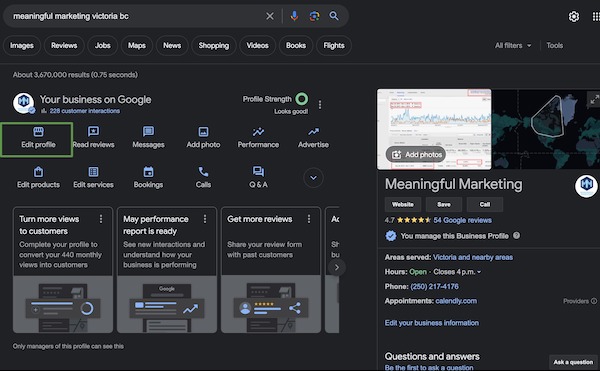600x371 pixels.
Task: Show next suggestion cards with arrow
Action: tap(336, 267)
